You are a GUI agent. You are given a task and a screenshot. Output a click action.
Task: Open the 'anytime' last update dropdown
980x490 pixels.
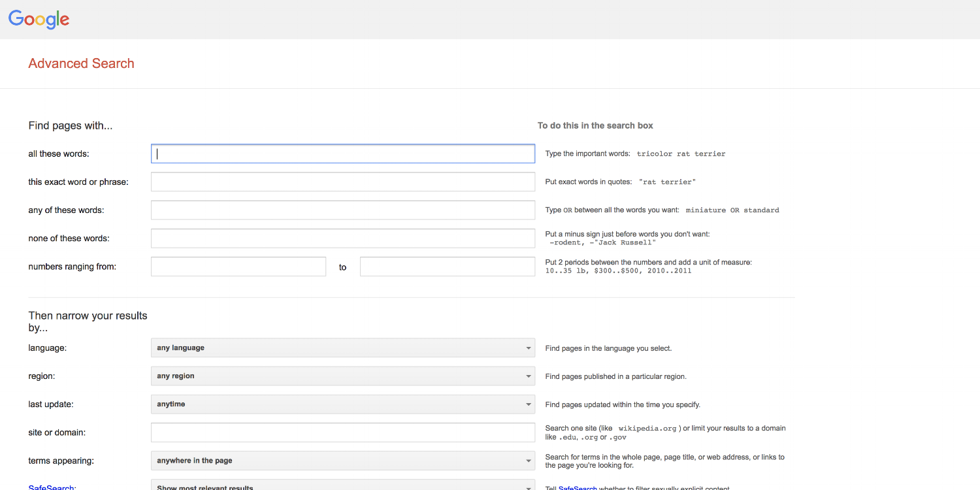tap(343, 404)
